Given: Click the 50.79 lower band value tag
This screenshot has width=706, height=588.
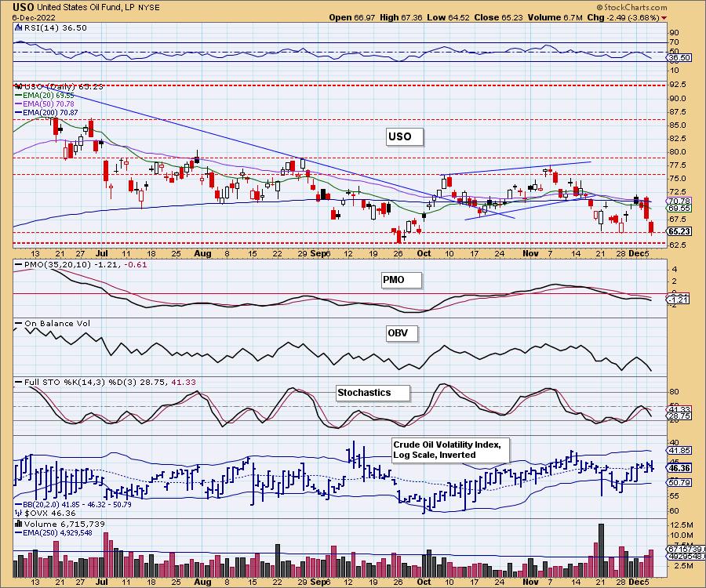Looking at the screenshot, I should point(679,482).
